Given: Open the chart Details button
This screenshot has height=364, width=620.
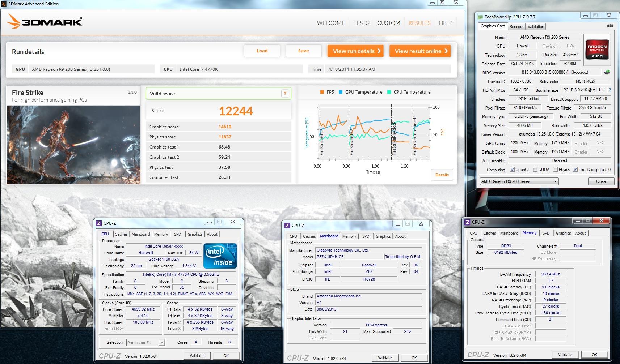Looking at the screenshot, I should 442,175.
